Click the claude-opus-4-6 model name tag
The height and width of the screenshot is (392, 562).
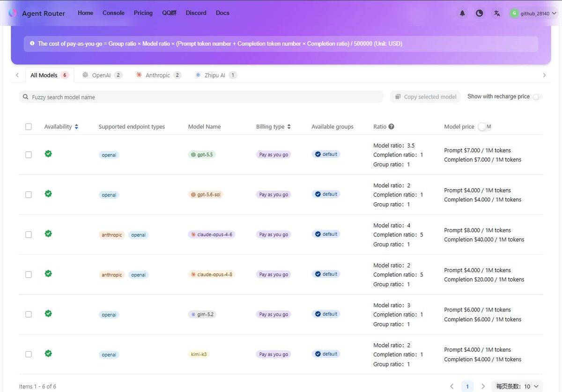click(x=211, y=235)
